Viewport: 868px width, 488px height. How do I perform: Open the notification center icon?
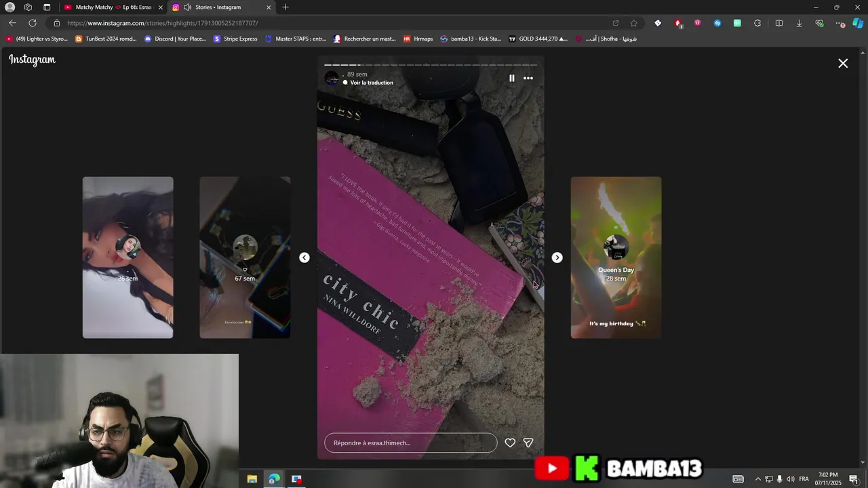pos(853,479)
